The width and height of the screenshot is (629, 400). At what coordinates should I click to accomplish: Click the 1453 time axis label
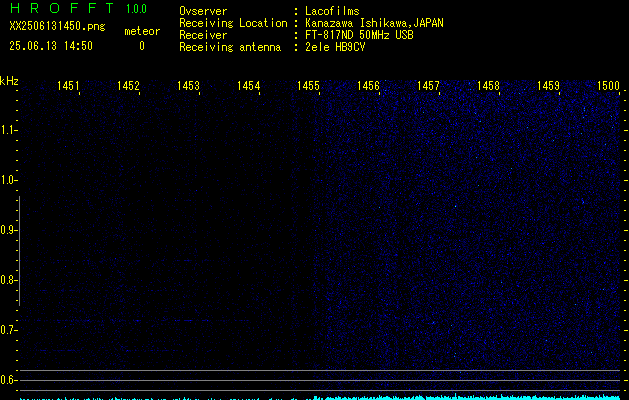click(188, 85)
